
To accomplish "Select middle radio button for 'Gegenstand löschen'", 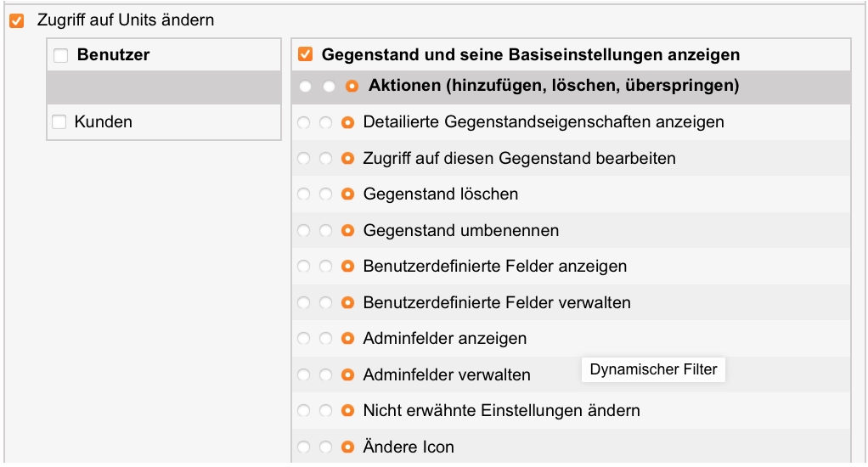I will click(325, 194).
